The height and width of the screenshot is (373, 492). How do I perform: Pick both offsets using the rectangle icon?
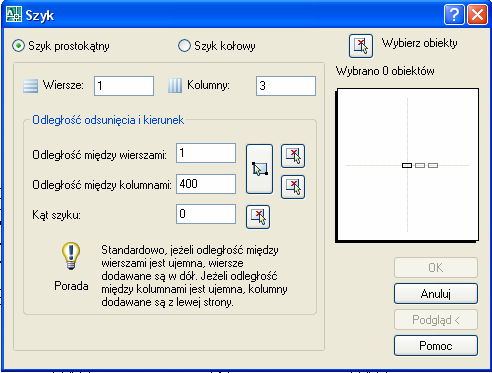pos(259,169)
